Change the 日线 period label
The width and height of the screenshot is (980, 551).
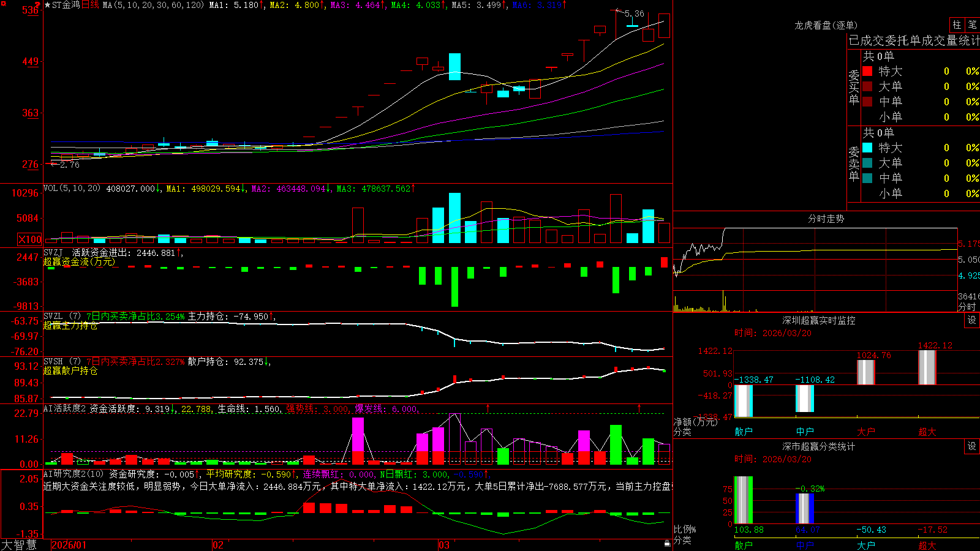coord(90,5)
